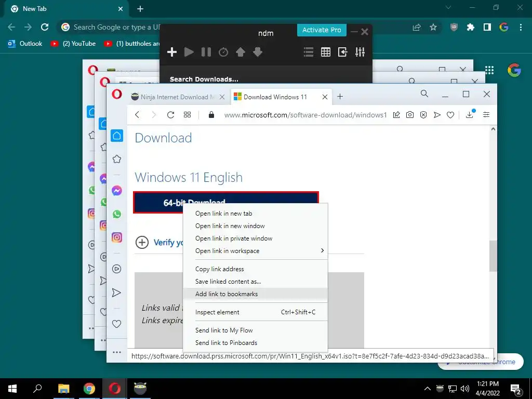Open Google apps grid in Chrome
The image size is (532, 399).
489,70
